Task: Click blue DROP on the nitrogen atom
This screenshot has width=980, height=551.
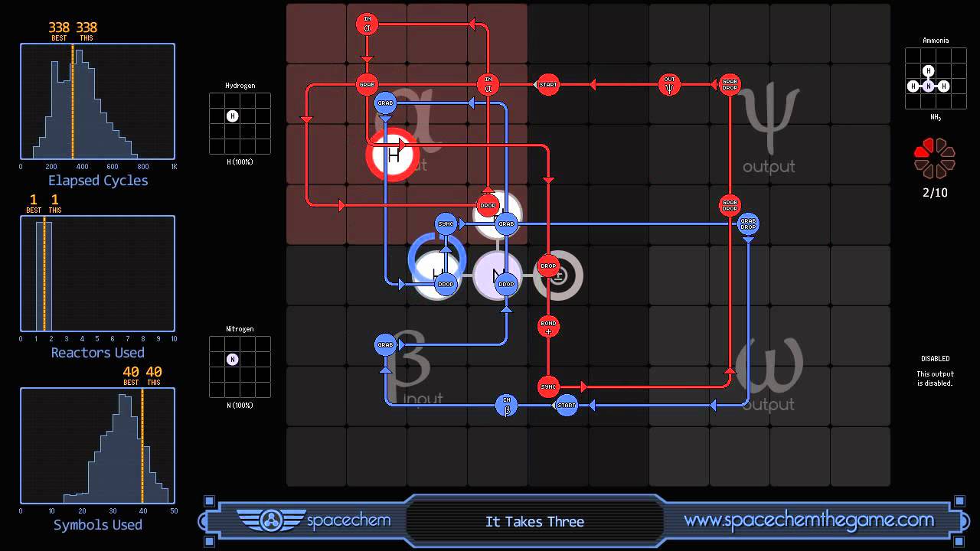Action: (x=506, y=284)
